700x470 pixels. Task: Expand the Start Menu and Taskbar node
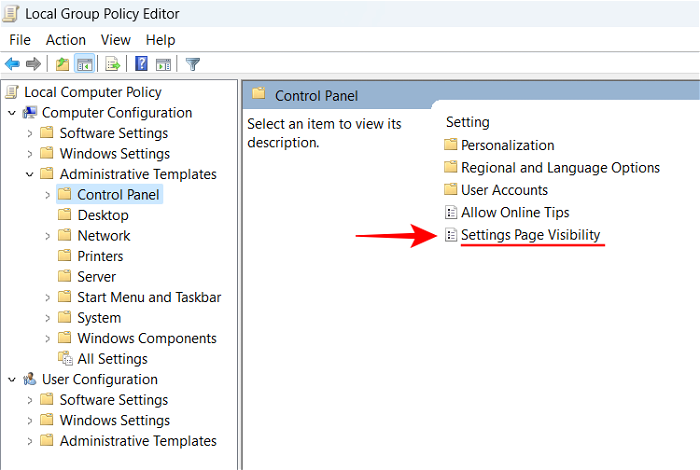tap(47, 298)
